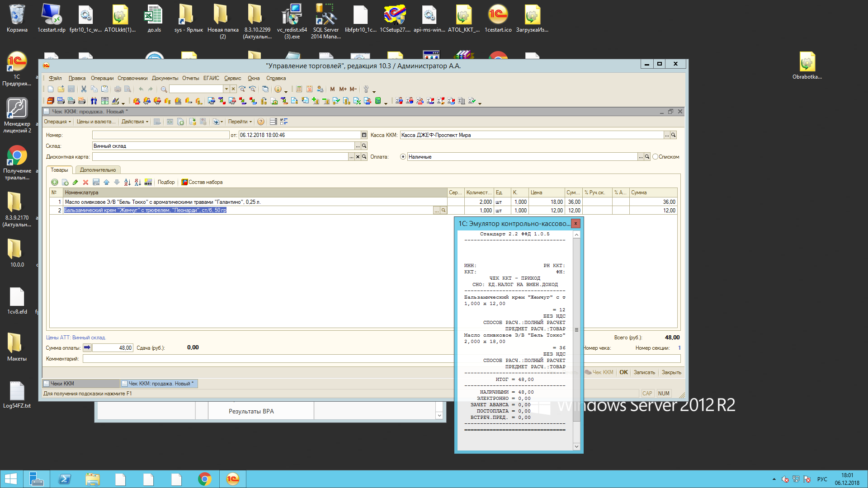Open the Операция dropdown menu
The width and height of the screenshot is (868, 488).
click(57, 122)
